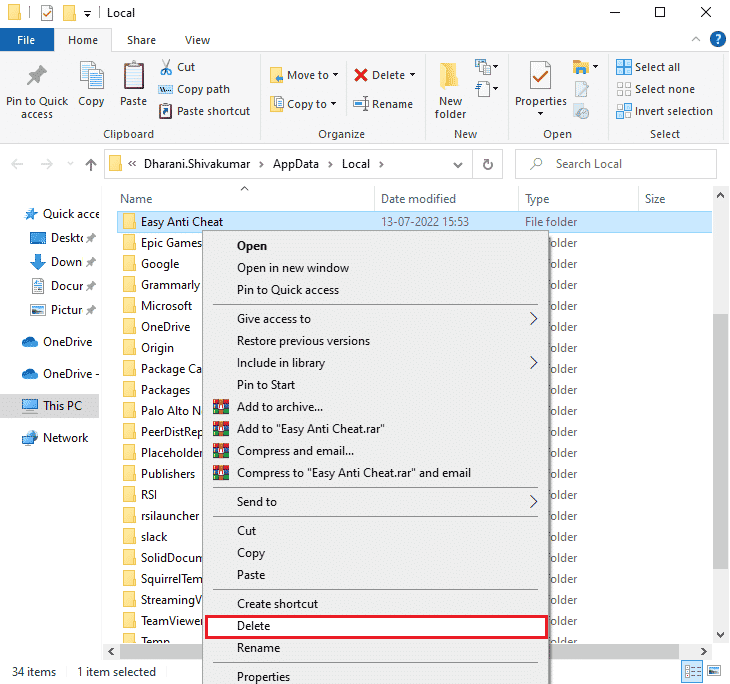
Task: Click the Pin to Quick access ribbon icon
Action: (37, 75)
